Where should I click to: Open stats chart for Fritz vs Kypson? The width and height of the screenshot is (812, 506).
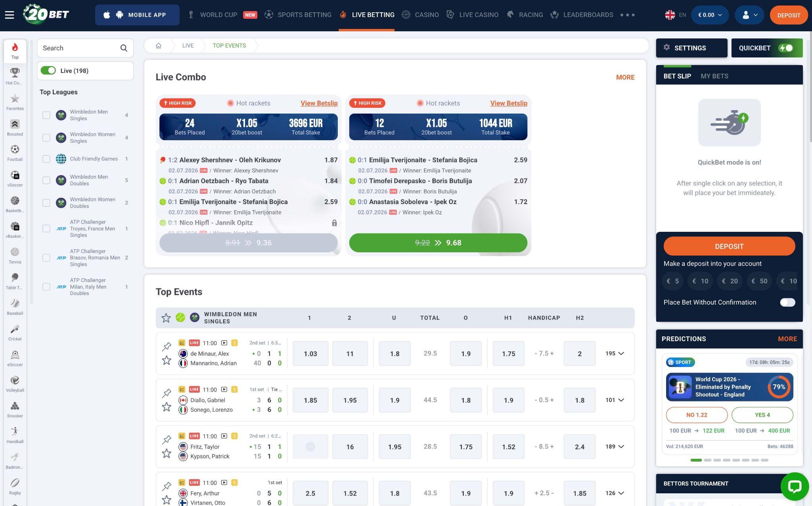(x=182, y=436)
